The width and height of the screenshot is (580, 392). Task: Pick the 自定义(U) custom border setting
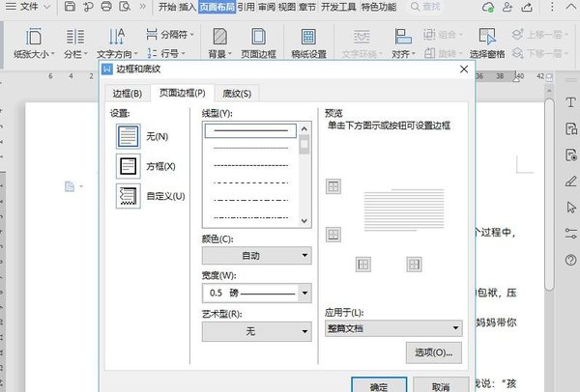tap(128, 196)
